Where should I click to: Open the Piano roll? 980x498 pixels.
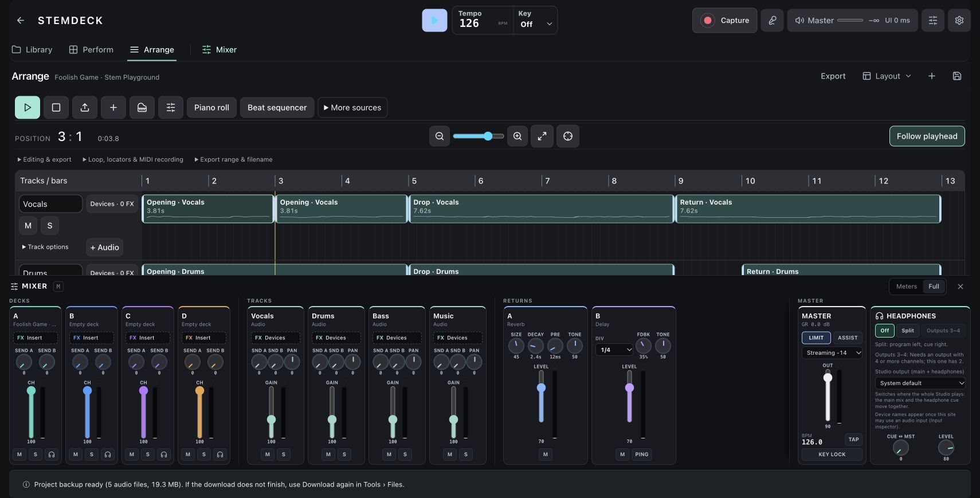[x=211, y=107]
